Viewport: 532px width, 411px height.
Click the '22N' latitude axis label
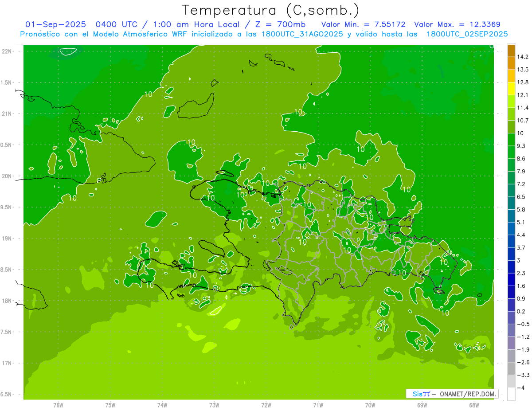coord(6,51)
